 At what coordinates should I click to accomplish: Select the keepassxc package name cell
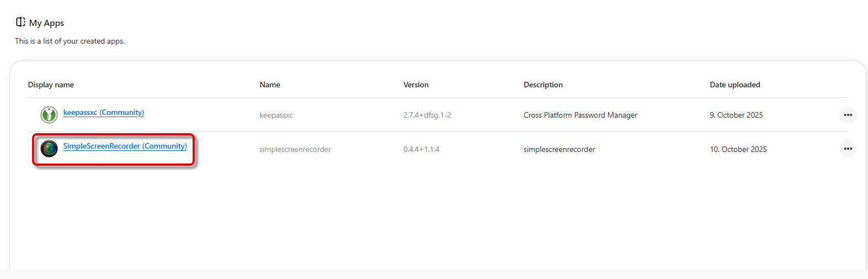pyautogui.click(x=276, y=115)
